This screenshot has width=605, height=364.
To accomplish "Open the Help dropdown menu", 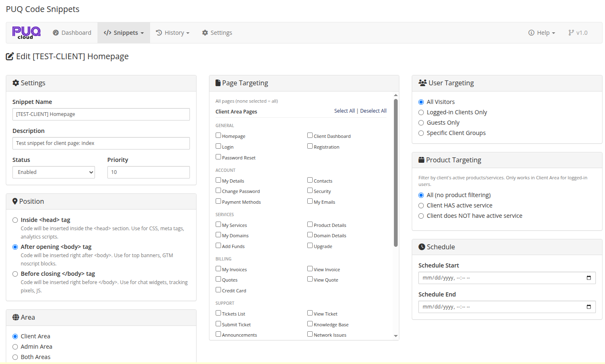I will [541, 32].
